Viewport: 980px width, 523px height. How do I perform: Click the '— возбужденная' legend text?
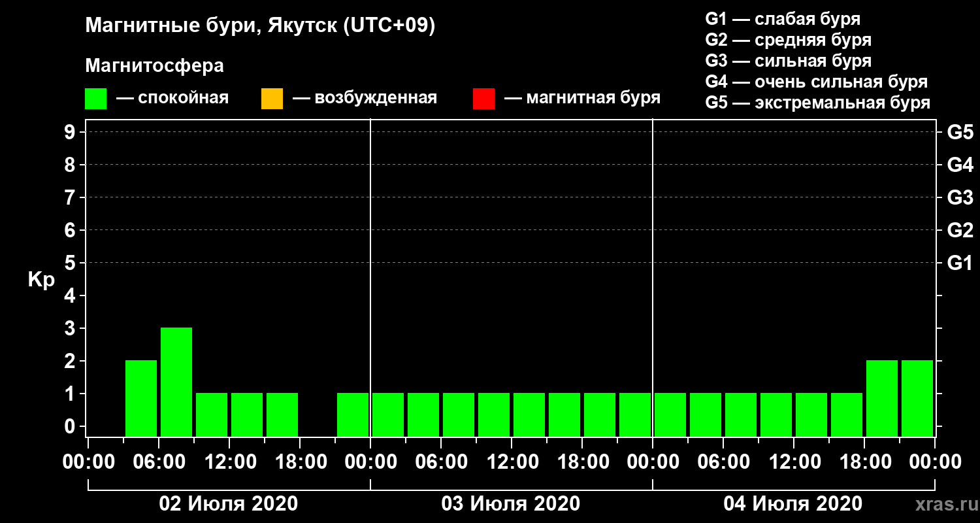[365, 99]
